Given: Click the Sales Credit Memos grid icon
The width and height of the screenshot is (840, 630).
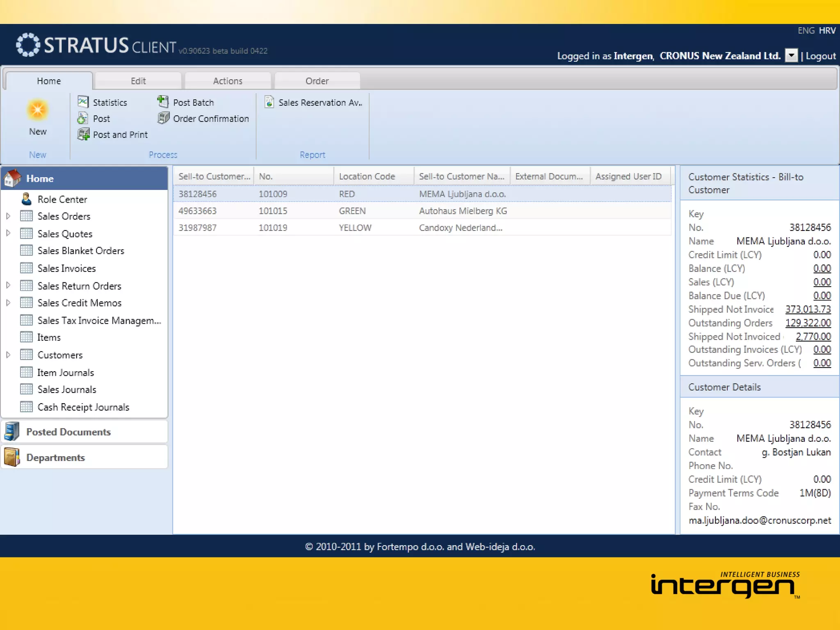Looking at the screenshot, I should 26,302.
